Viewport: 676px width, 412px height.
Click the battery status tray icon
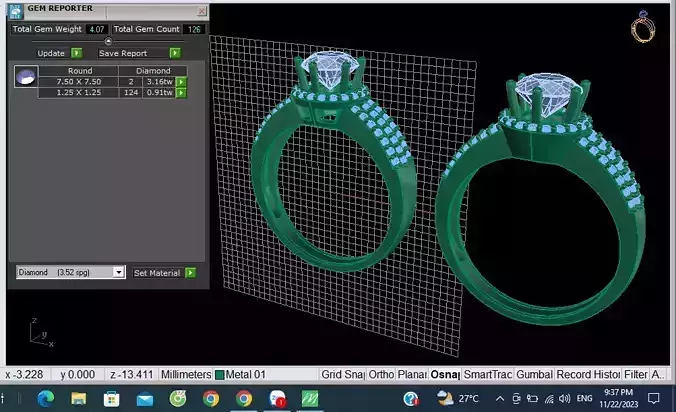point(532,399)
